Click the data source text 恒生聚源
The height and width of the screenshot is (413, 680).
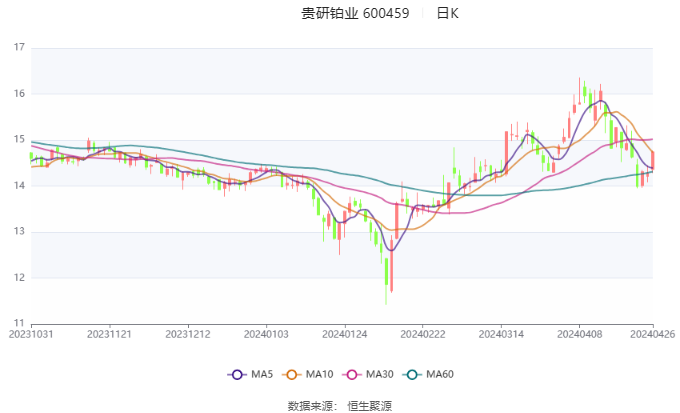coord(369,406)
